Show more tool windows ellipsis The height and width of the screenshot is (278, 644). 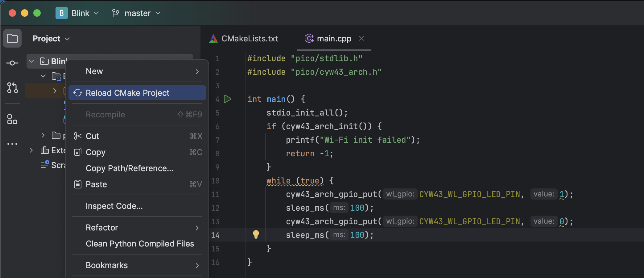click(12, 144)
